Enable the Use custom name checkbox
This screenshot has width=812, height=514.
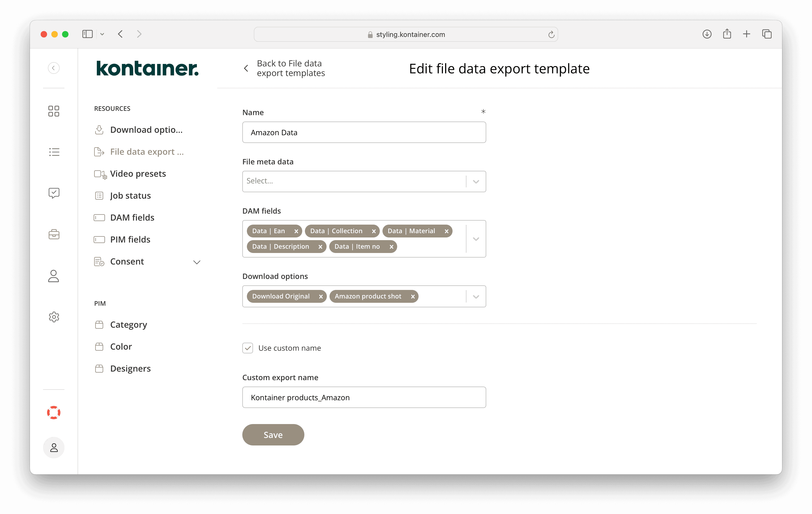pos(248,348)
